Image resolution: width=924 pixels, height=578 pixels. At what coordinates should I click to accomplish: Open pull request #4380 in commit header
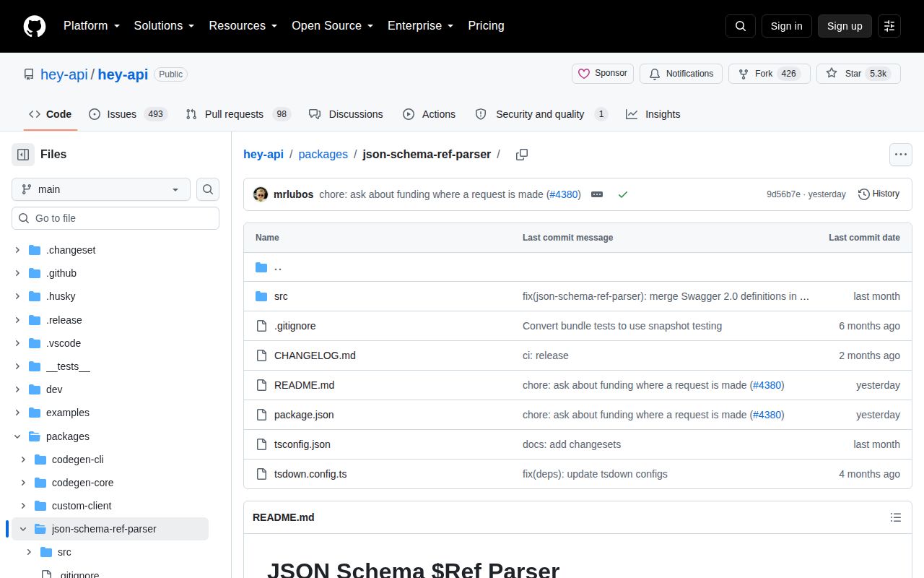(565, 194)
